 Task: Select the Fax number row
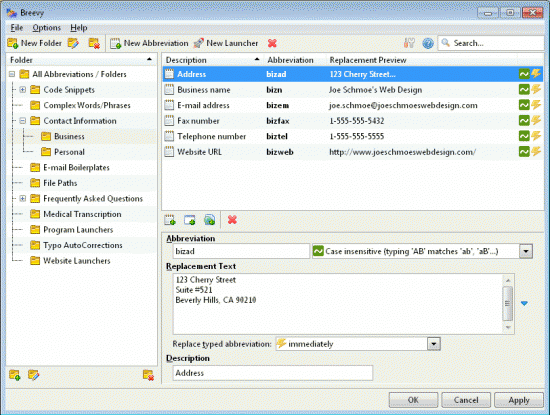353,121
